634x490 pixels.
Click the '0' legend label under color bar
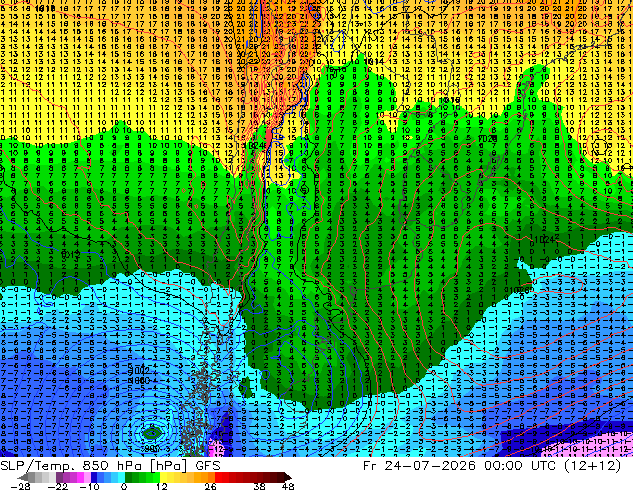[x=124, y=486]
